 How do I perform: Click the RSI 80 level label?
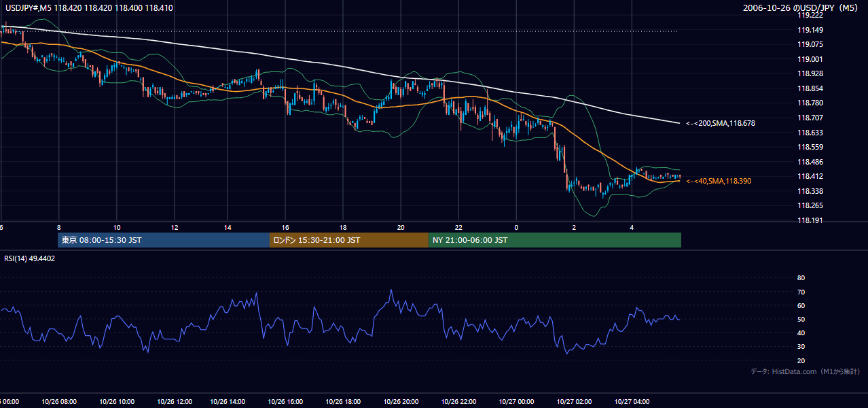[x=801, y=278]
